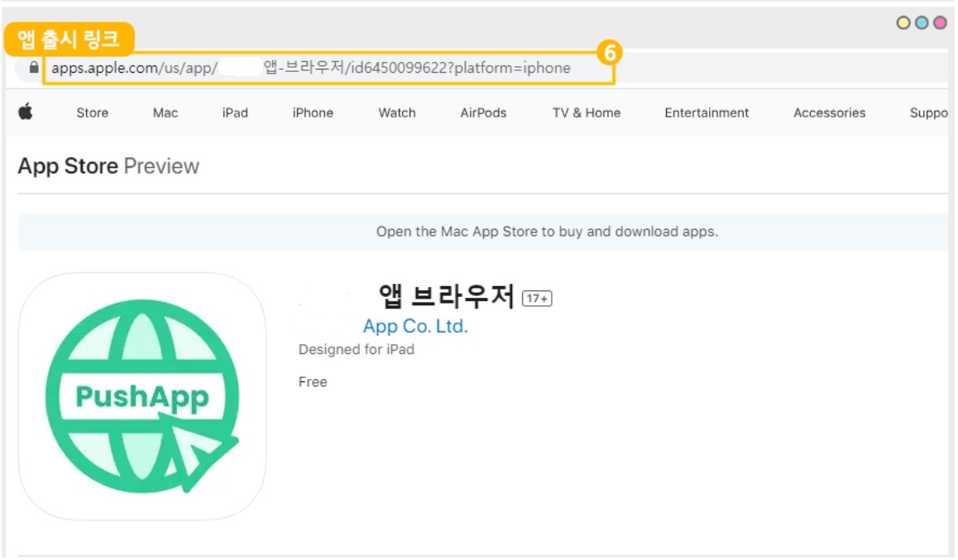This screenshot has width=958, height=560.
Task: Open the Mac menu item
Action: pyautogui.click(x=165, y=113)
